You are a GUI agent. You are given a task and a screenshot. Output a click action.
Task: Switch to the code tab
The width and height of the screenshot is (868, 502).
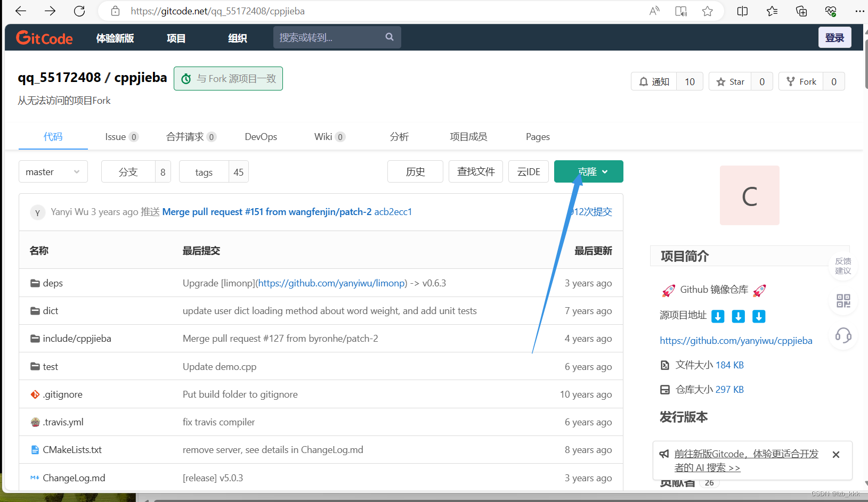53,137
